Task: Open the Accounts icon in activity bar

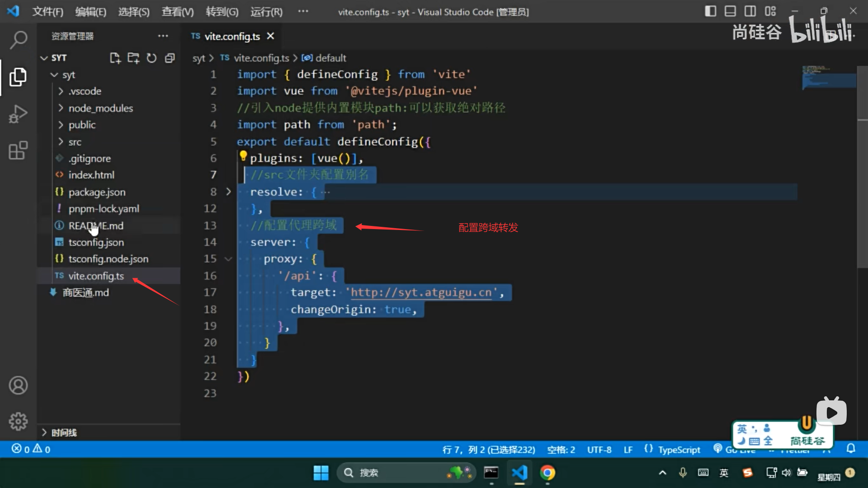Action: pyautogui.click(x=18, y=385)
